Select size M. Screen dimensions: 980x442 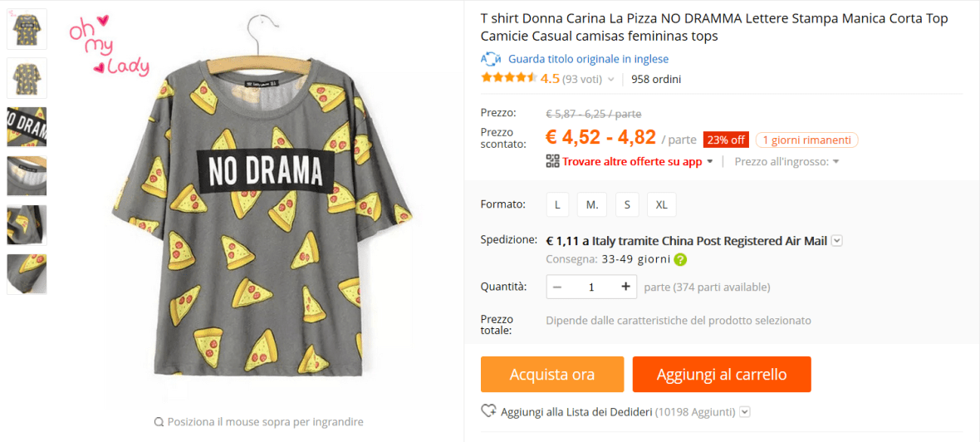pyautogui.click(x=592, y=204)
